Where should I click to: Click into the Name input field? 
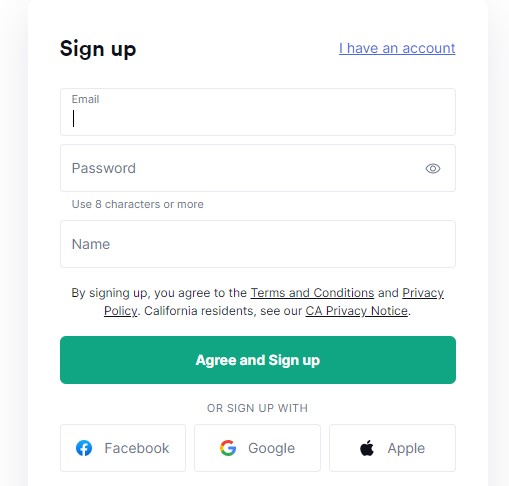(x=258, y=244)
